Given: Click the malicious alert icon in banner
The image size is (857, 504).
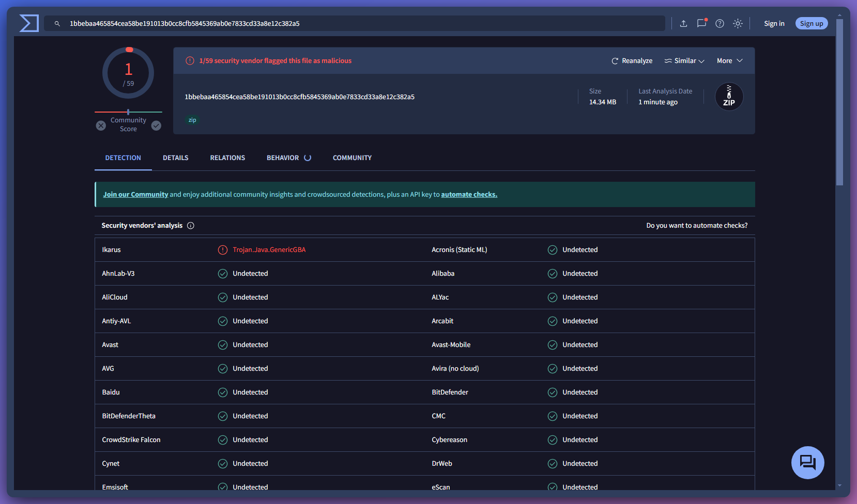Looking at the screenshot, I should click(190, 61).
